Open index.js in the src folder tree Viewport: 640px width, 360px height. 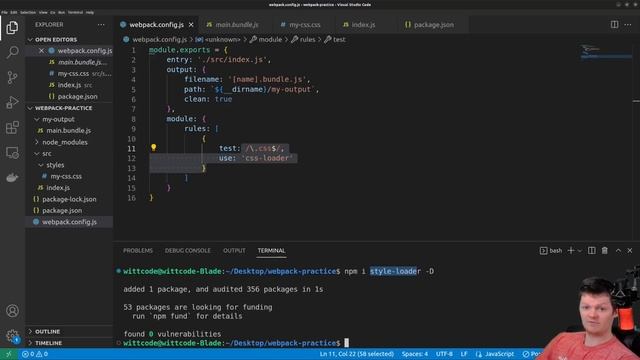[x=58, y=188]
